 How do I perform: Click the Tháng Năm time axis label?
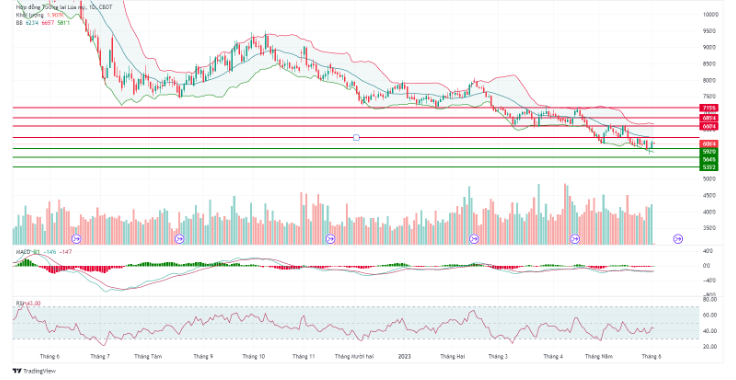click(599, 357)
